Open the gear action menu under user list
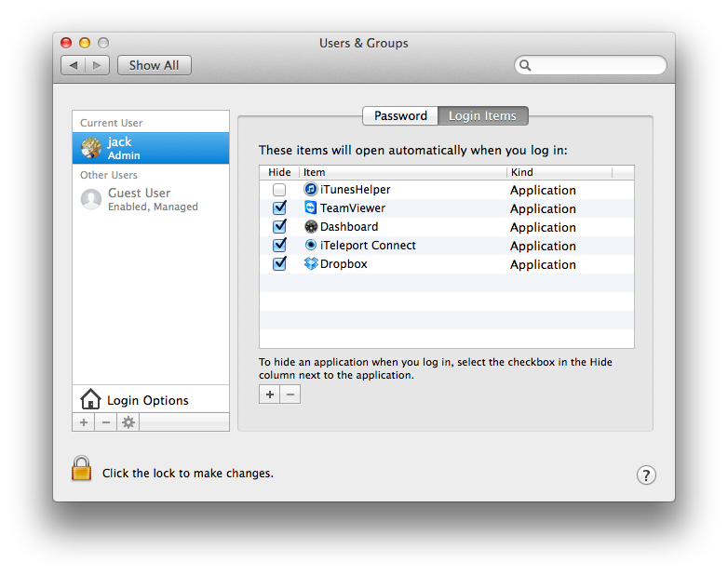Viewport: 728px width, 575px height. coord(128,422)
